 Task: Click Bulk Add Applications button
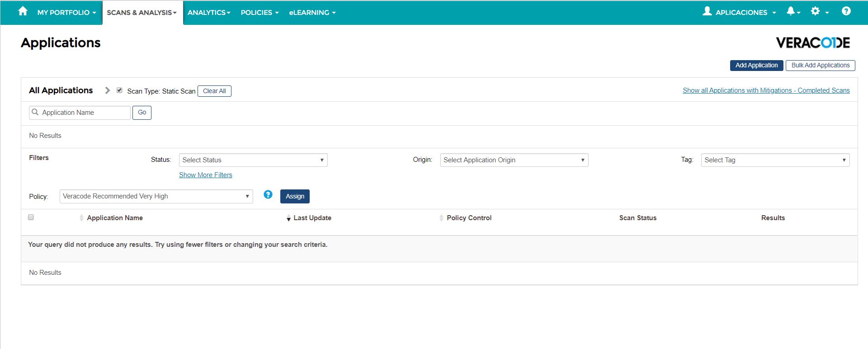[821, 66]
